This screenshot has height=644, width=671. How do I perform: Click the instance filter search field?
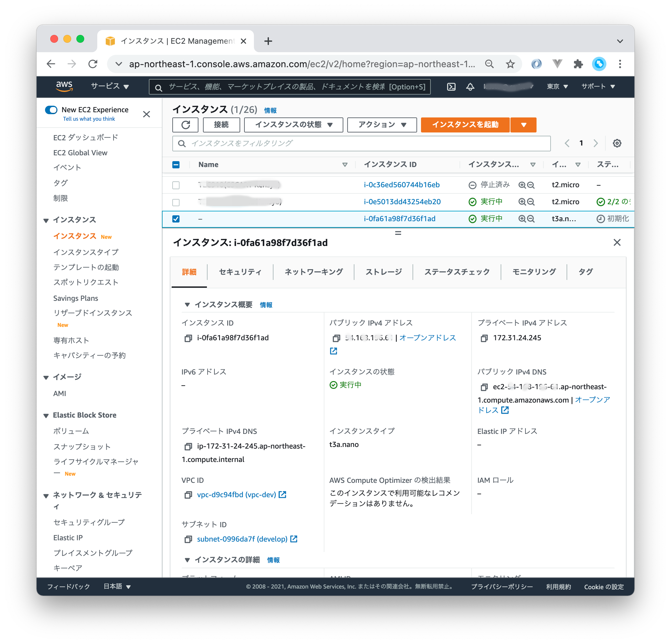click(x=361, y=143)
